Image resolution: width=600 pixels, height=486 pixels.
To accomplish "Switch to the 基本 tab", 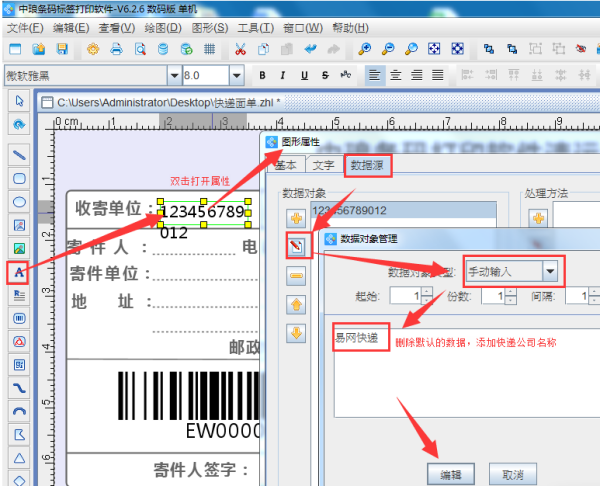I will click(x=285, y=165).
